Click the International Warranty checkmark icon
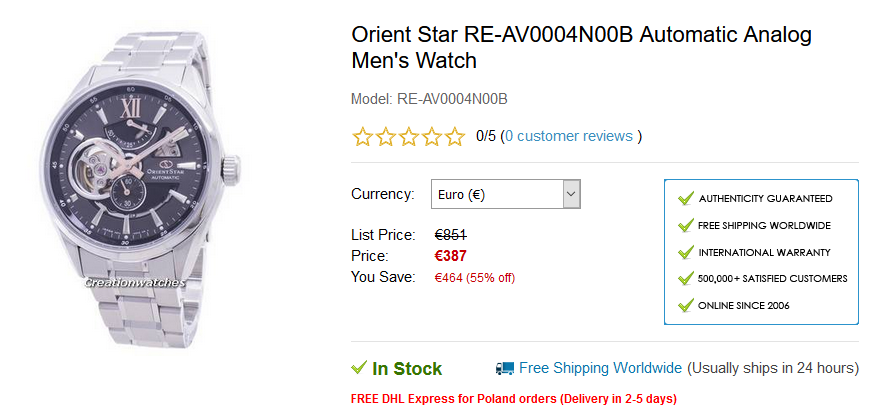 685,252
